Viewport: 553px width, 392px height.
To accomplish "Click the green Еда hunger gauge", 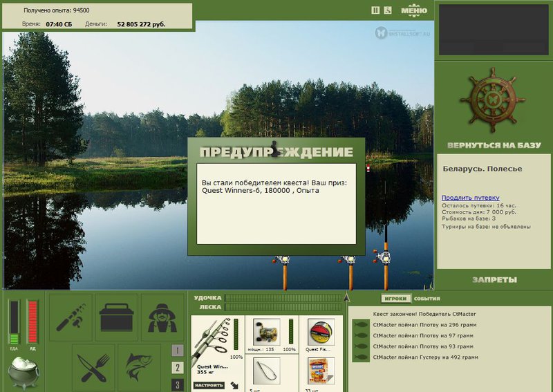I will pos(14,322).
